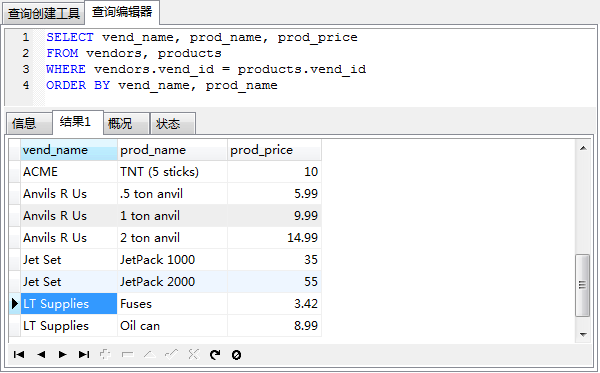The width and height of the screenshot is (600, 373).
Task: Click the 5.99 price cell
Action: (x=274, y=194)
